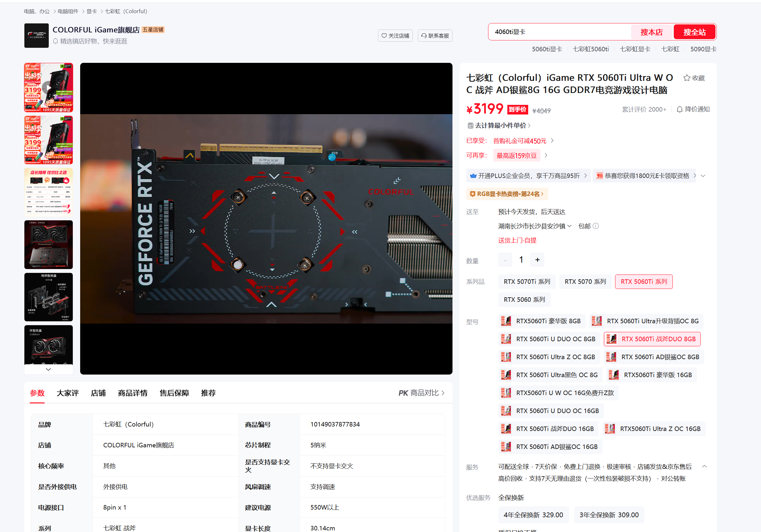
Task: Switch to the 售后保障 tab
Action: (174, 393)
